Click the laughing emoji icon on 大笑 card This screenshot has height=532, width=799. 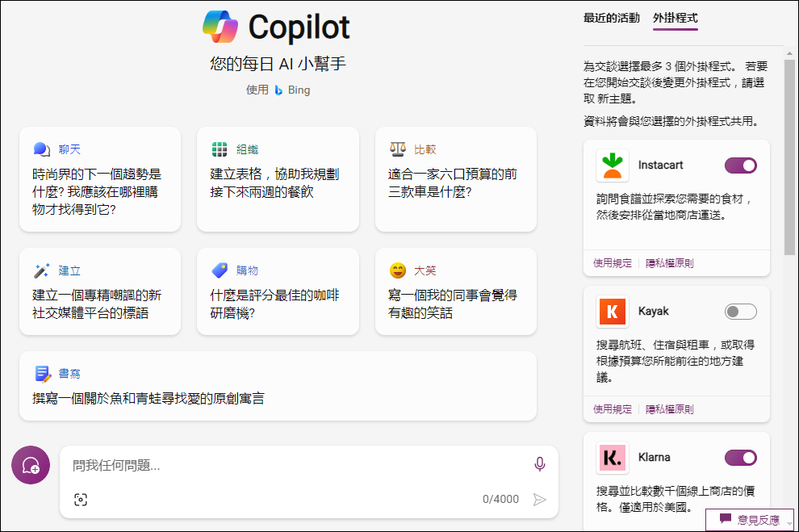coord(398,270)
